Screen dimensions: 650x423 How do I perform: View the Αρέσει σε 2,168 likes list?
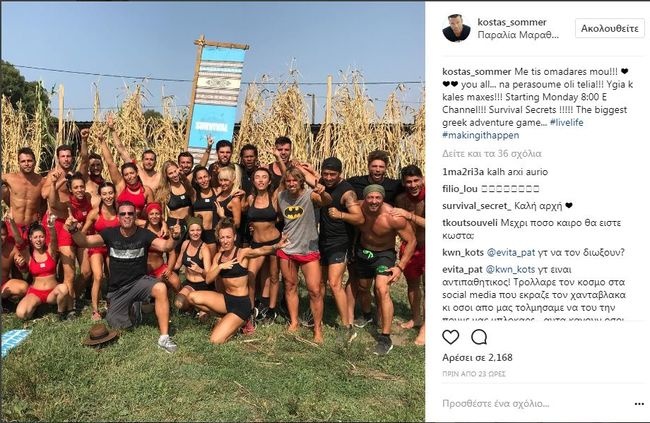pyautogui.click(x=477, y=357)
